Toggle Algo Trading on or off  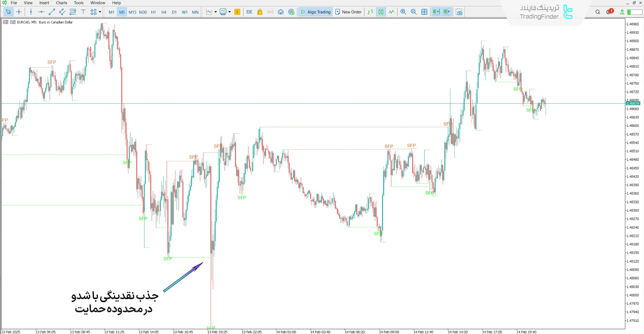(316, 12)
